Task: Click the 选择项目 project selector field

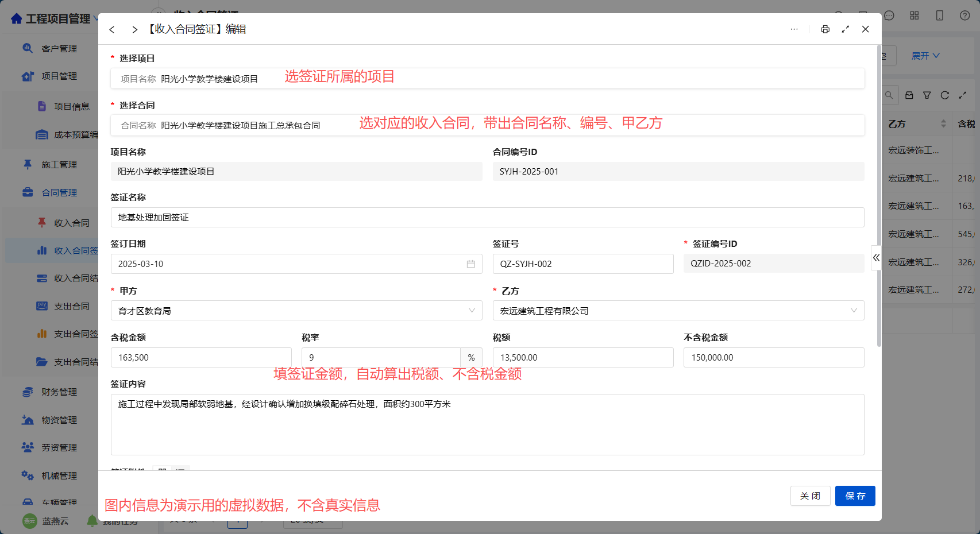Action: click(x=488, y=79)
